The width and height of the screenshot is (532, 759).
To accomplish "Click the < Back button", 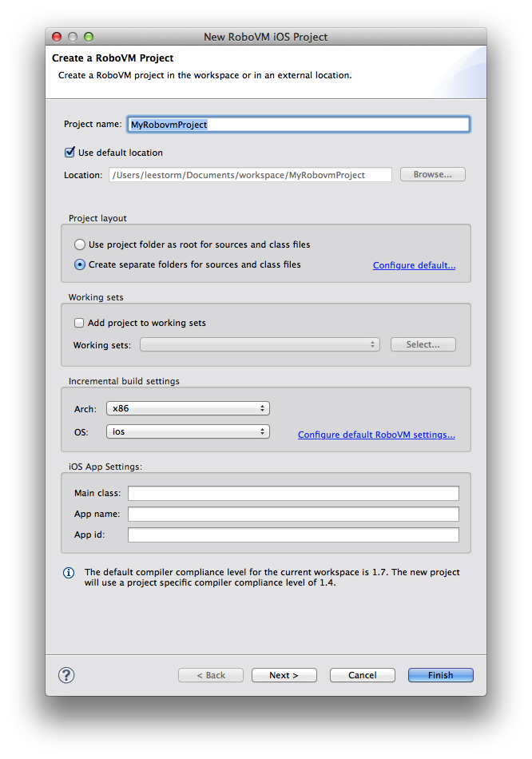I will pos(211,675).
